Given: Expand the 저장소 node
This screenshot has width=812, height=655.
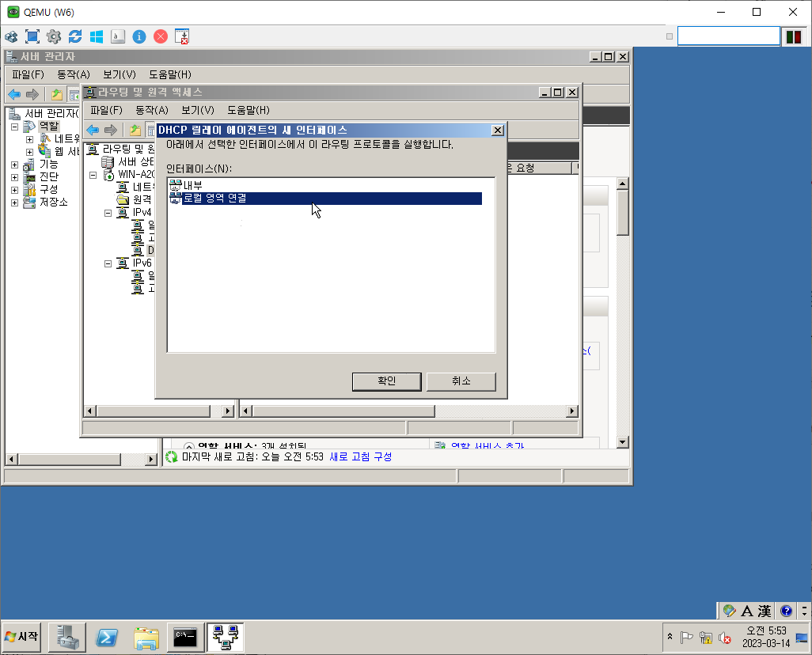Looking at the screenshot, I should coord(14,203).
